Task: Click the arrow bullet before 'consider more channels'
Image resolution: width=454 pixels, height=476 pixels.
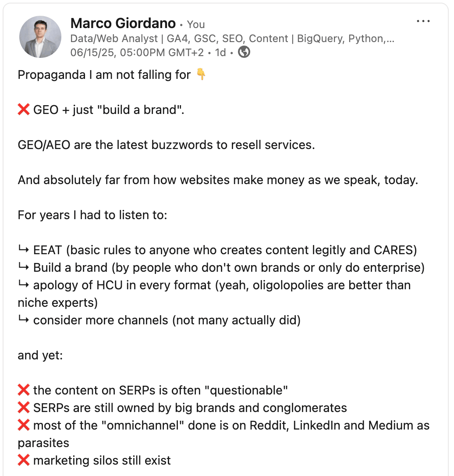Action: click(24, 320)
